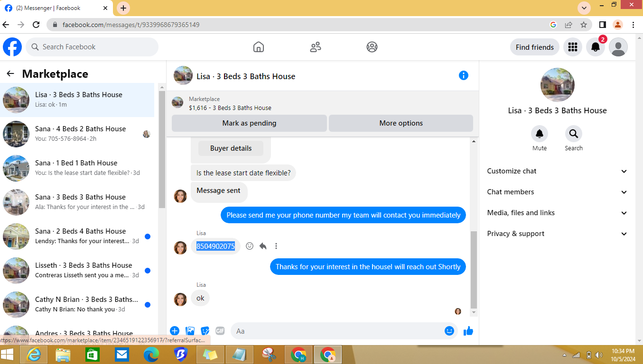Click the conversation list scrollbar

[x=161, y=150]
